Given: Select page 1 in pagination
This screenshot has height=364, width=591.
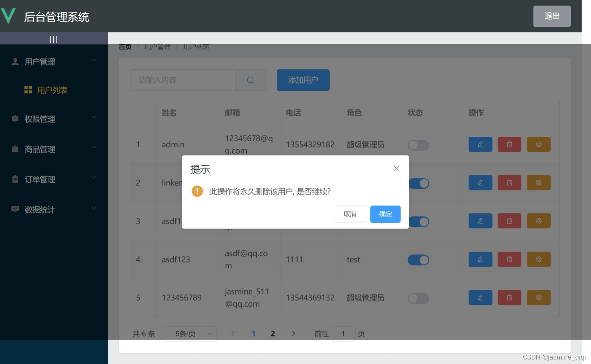Looking at the screenshot, I should coord(254,334).
